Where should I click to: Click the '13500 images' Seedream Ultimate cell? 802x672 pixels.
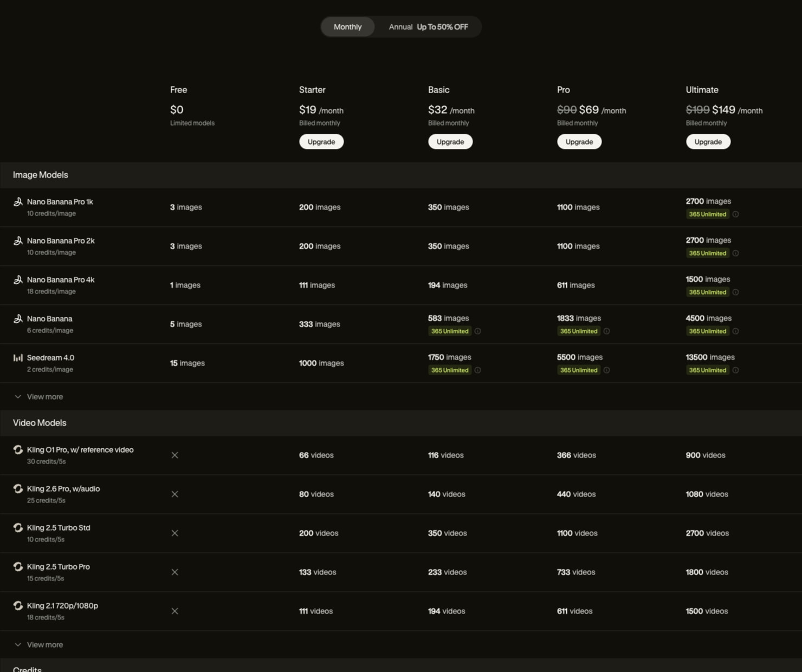(710, 357)
